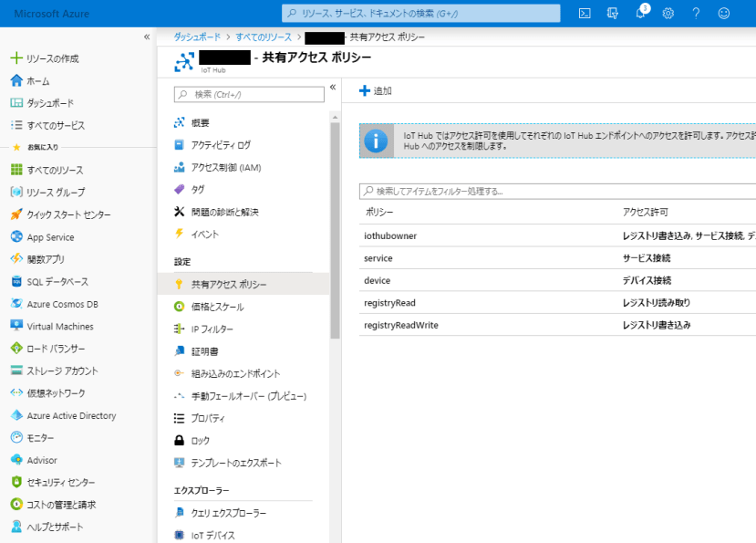
Task: Collapse the IoT Hub resource menu
Action: pos(333,87)
